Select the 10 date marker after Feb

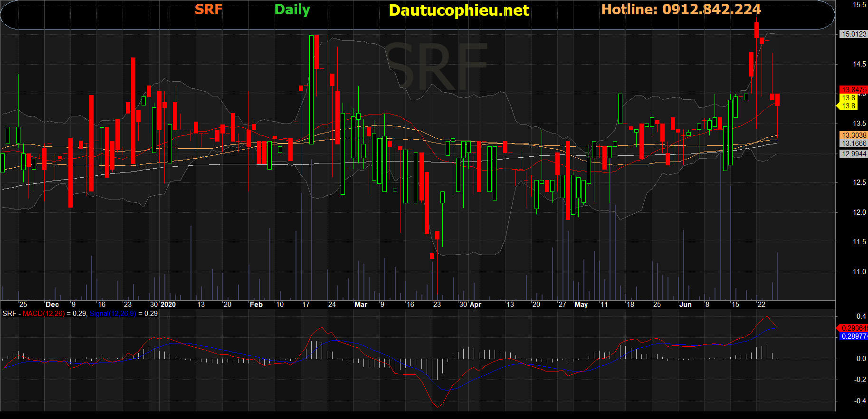[280, 305]
